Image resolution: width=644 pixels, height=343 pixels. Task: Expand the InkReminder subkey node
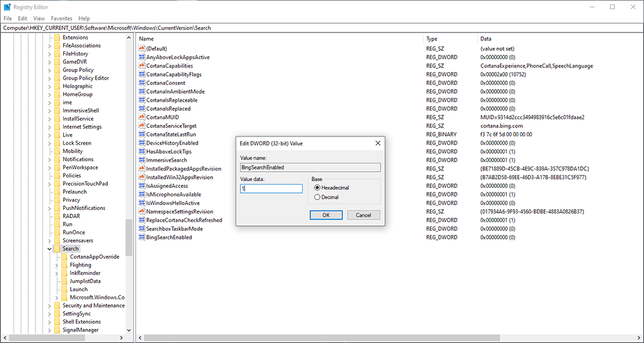57,273
